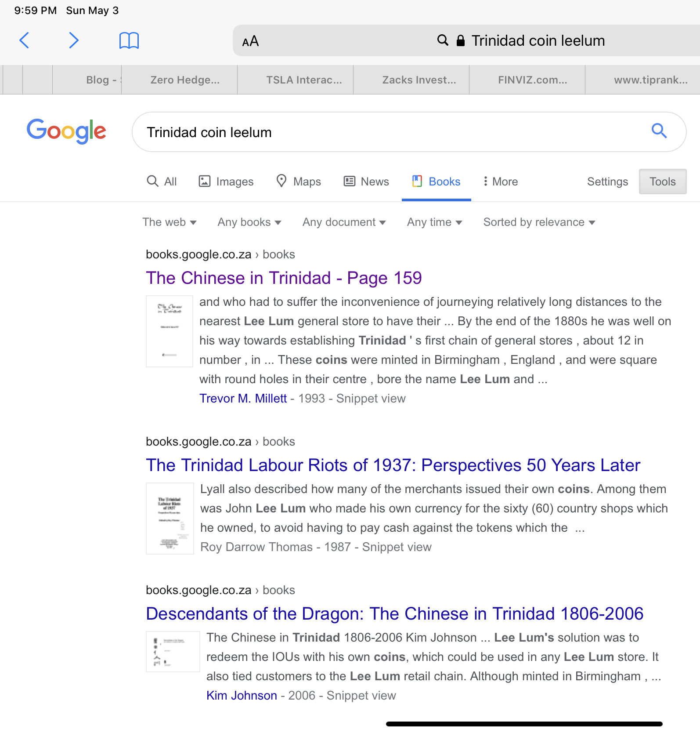
Task: Click author link Trevor M. Millett
Action: pos(243,399)
